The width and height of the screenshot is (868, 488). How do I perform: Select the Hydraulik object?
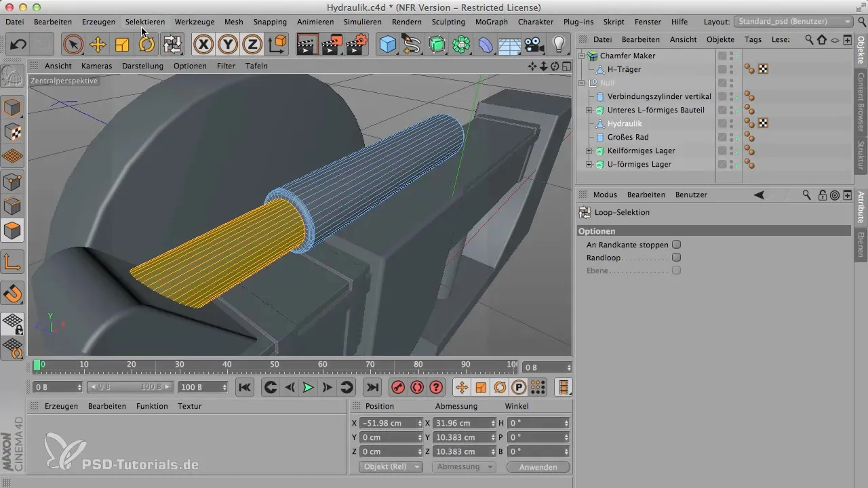625,123
